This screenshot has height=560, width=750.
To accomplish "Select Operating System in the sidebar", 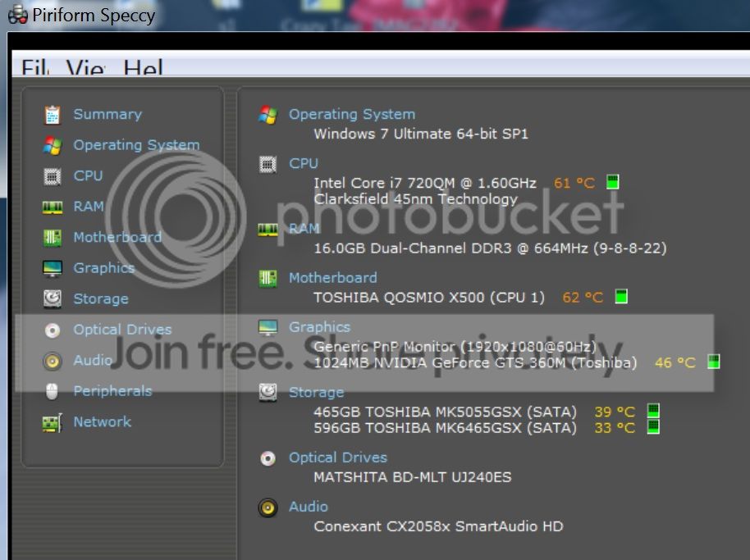I will coord(136,145).
